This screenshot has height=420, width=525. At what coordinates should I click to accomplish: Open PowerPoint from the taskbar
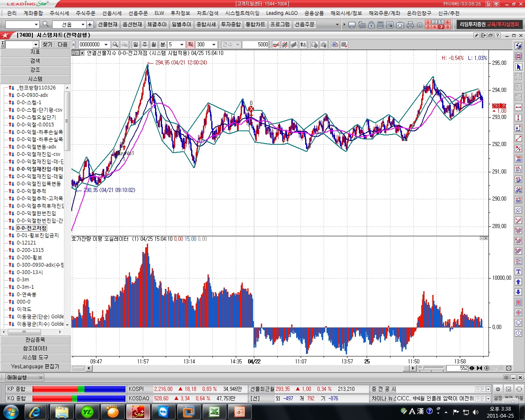point(240,411)
